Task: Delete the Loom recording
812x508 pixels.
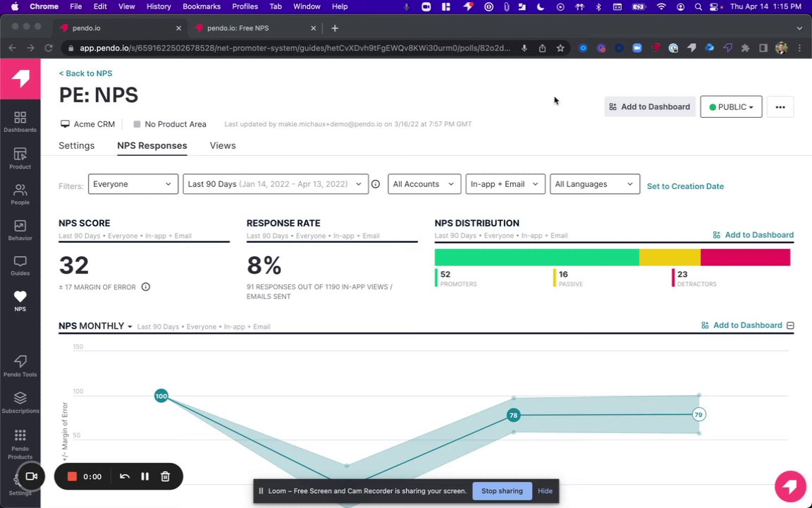Action: [x=165, y=476]
